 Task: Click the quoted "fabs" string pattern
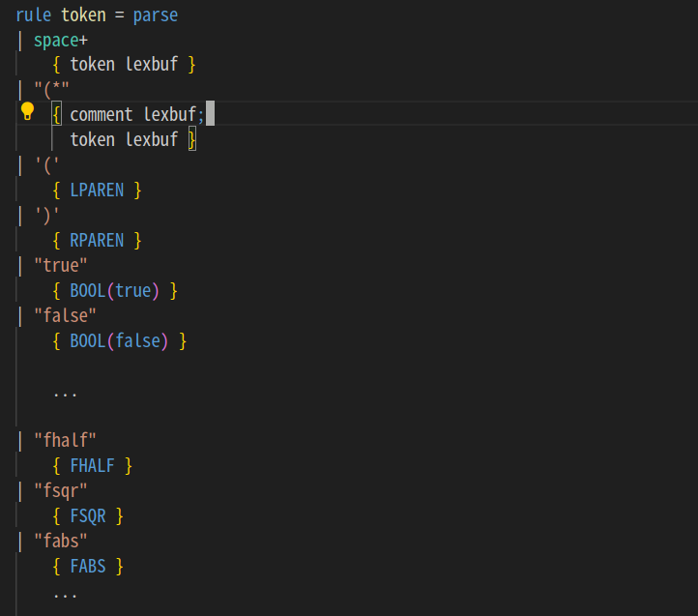click(61, 542)
